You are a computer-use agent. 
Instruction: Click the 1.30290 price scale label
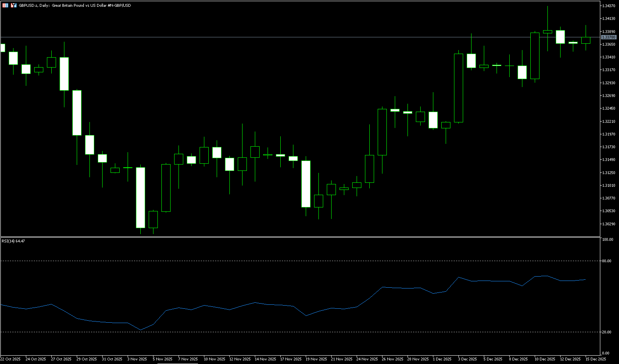pyautogui.click(x=609, y=224)
